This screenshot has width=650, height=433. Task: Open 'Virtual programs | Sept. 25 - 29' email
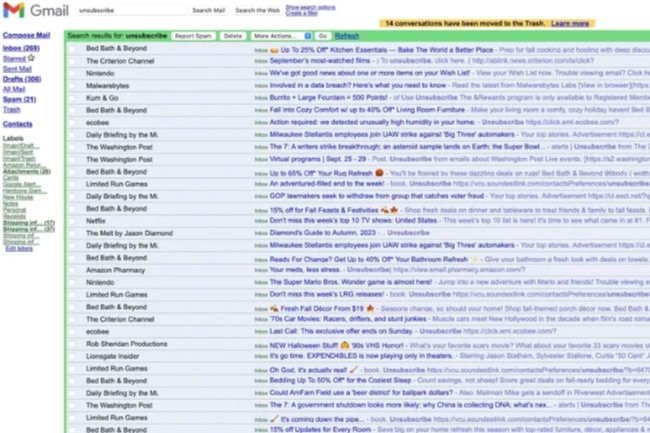(x=318, y=160)
